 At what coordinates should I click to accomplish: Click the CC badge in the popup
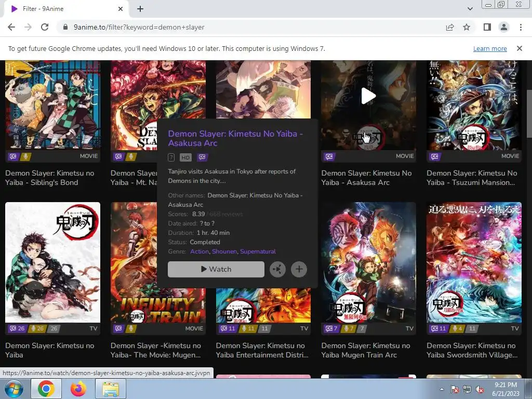click(202, 157)
